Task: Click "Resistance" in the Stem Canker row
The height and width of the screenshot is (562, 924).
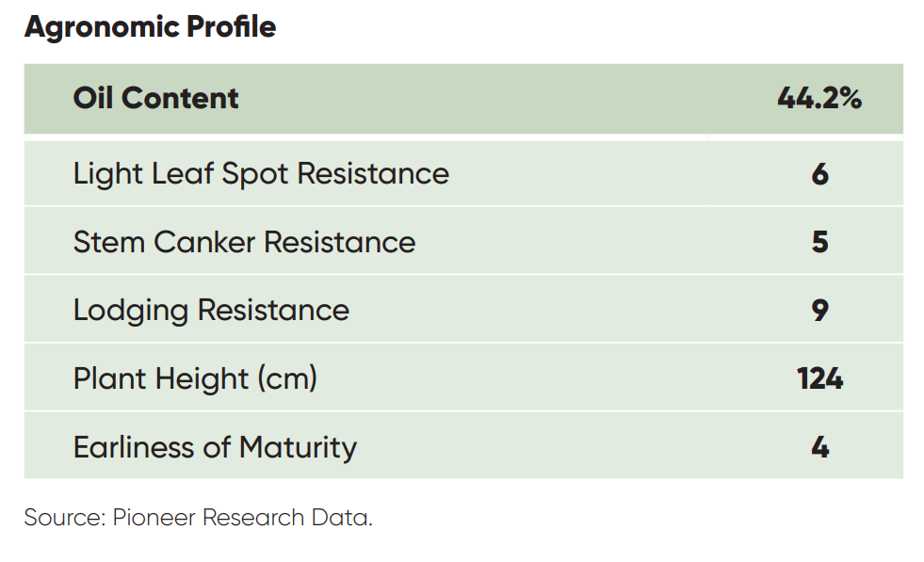Action: (x=340, y=242)
